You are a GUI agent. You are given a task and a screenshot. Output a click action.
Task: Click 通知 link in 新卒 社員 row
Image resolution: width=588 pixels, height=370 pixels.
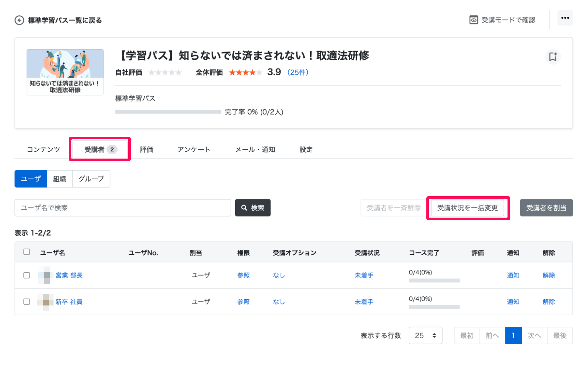click(513, 302)
